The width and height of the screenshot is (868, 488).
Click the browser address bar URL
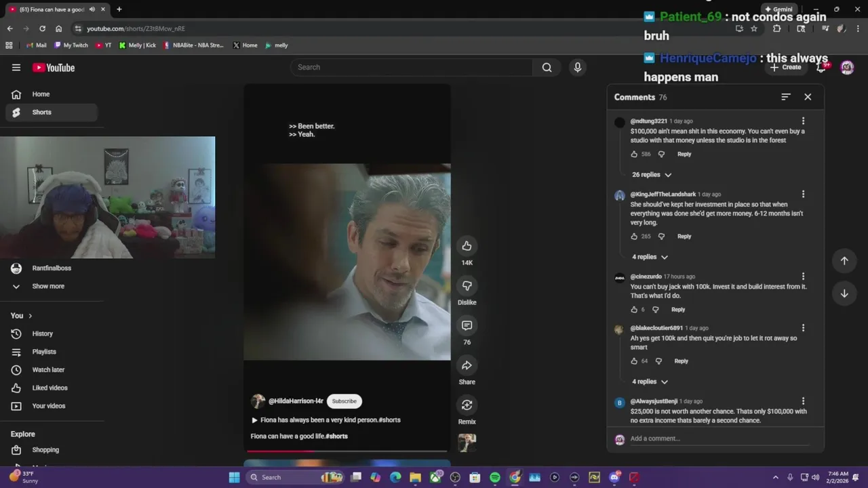click(x=136, y=28)
